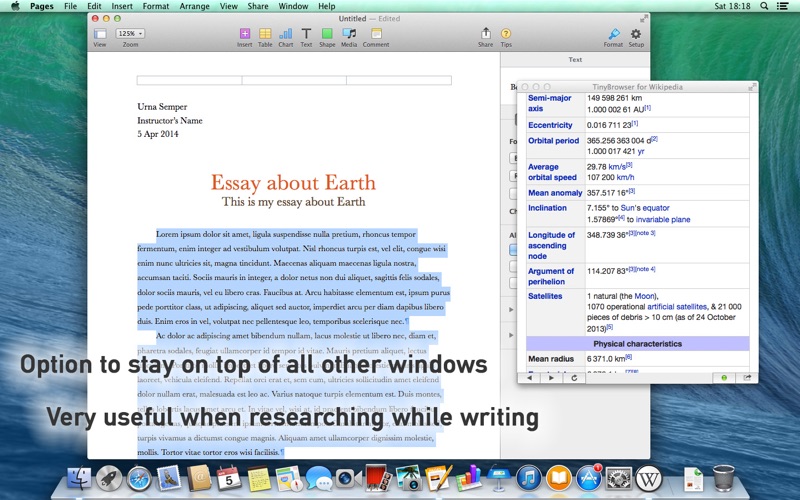Screen dimensions: 800x500
Task: Open the Help menu
Action: [x=327, y=6]
